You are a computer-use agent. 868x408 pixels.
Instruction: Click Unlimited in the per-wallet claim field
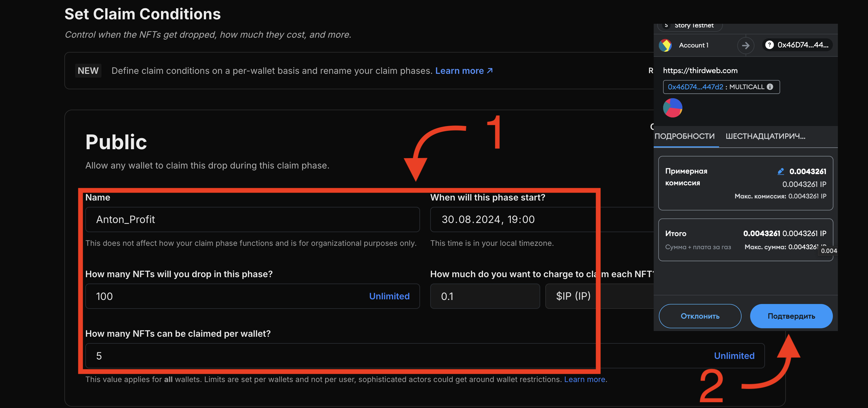click(x=734, y=355)
